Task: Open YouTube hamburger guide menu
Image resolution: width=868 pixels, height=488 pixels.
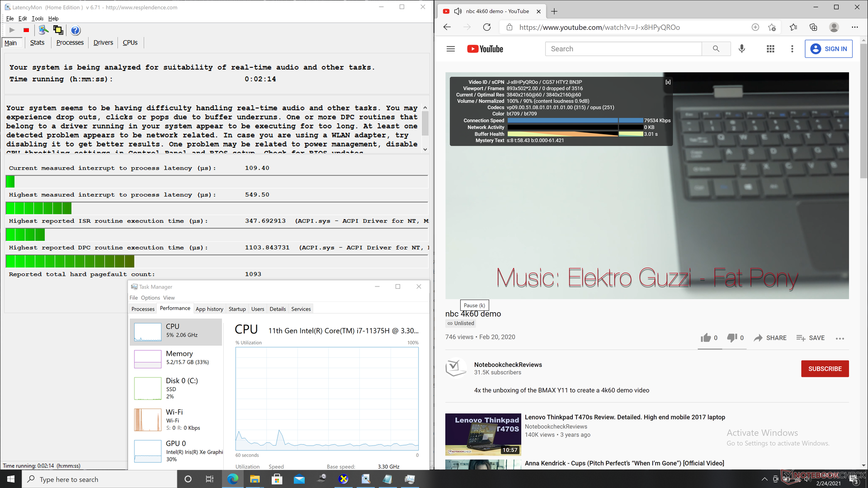Action: pos(451,49)
